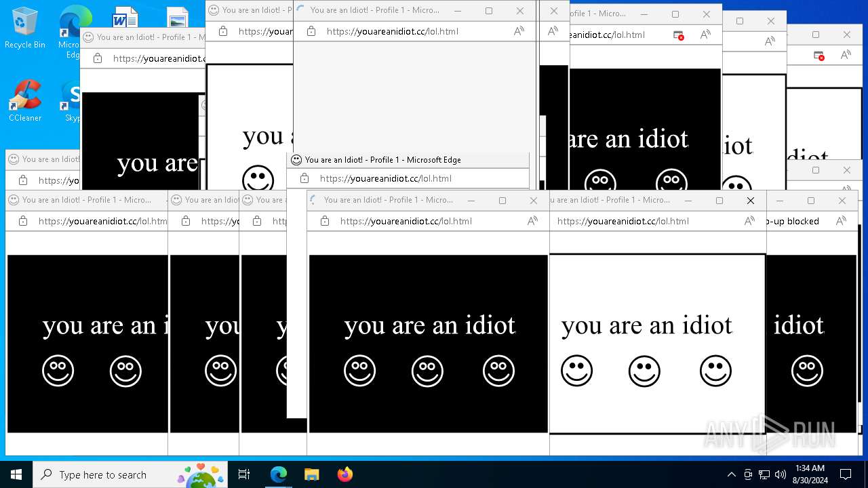Expand the hidden system tray icons chevron
Screen dimensions: 868x488
pos(731,474)
